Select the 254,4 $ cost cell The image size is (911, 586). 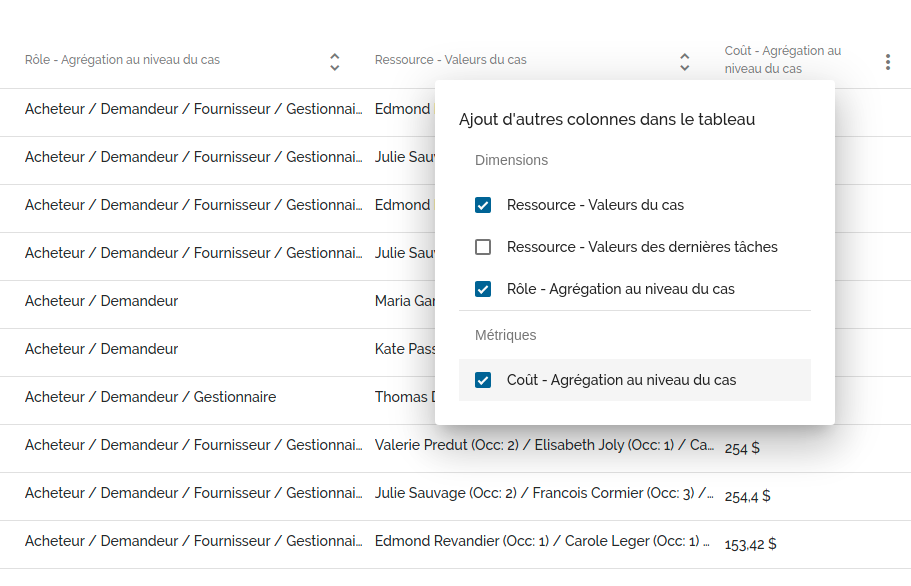pos(747,496)
